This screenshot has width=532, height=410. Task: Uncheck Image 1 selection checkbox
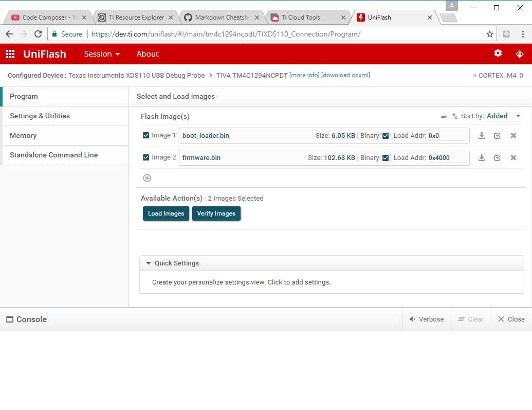[x=146, y=135]
